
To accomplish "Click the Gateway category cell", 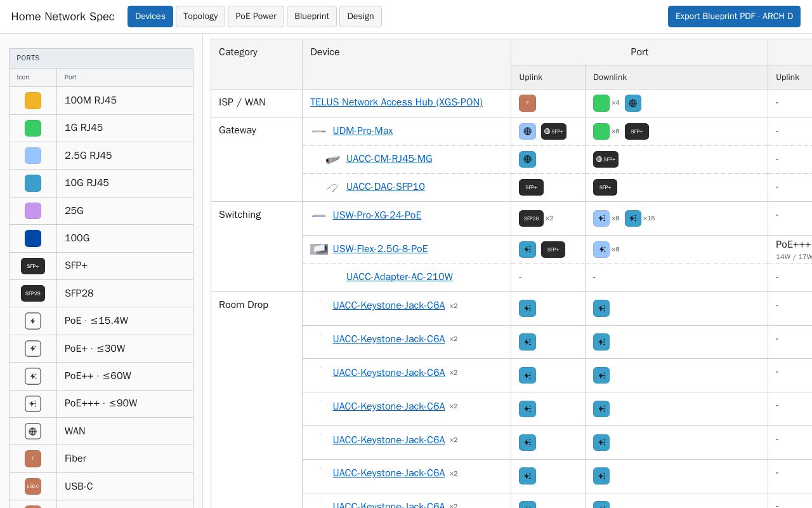I will (256, 159).
